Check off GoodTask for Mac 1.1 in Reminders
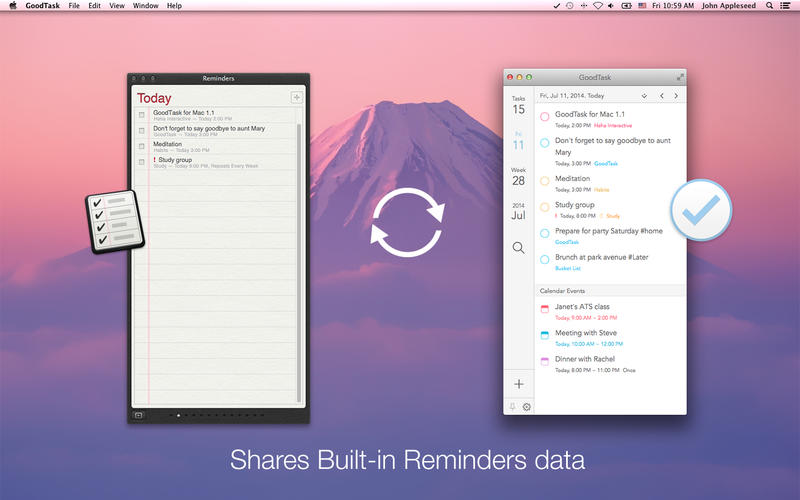 point(141,115)
